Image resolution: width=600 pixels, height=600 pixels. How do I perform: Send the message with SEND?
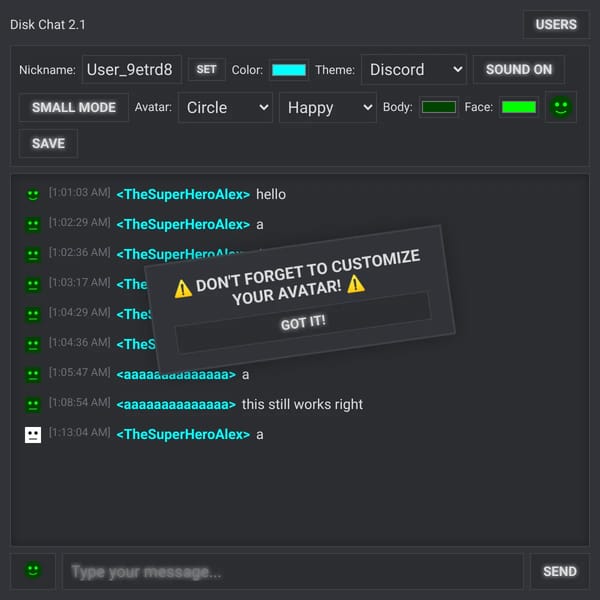point(560,571)
